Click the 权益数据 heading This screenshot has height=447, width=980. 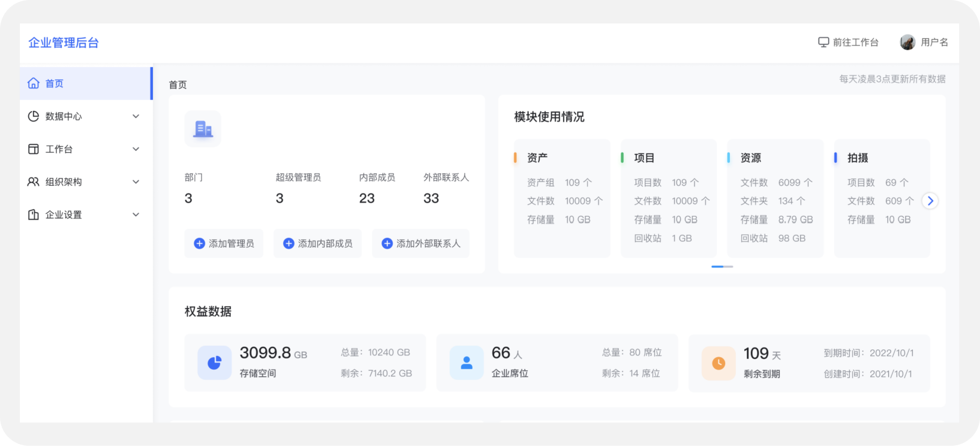208,312
